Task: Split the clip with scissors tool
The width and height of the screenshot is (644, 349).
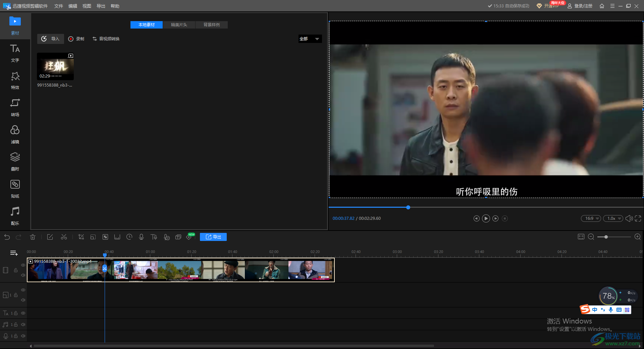Action: click(64, 237)
